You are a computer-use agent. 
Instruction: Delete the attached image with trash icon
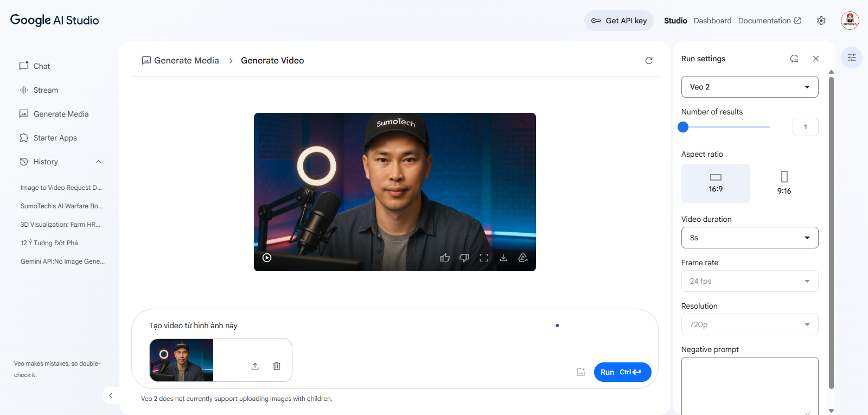[277, 366]
